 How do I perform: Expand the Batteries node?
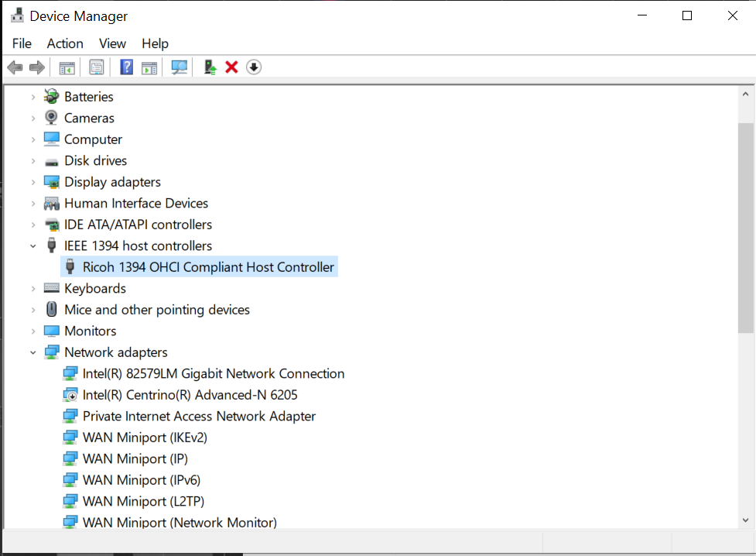(32, 97)
